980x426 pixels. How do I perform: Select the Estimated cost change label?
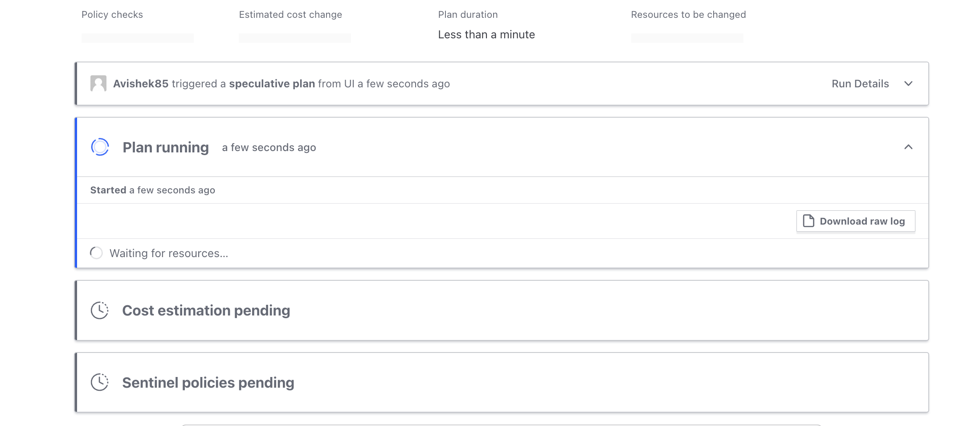(x=290, y=15)
